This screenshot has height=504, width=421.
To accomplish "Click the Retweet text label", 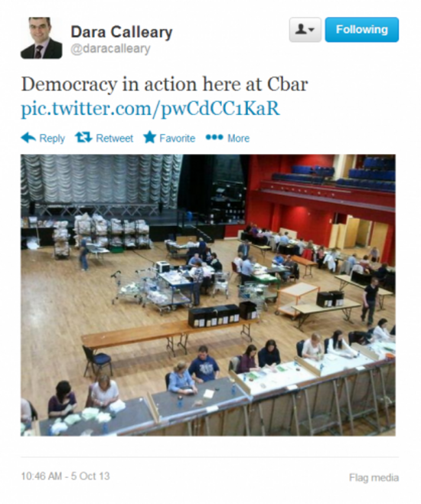I will (114, 138).
